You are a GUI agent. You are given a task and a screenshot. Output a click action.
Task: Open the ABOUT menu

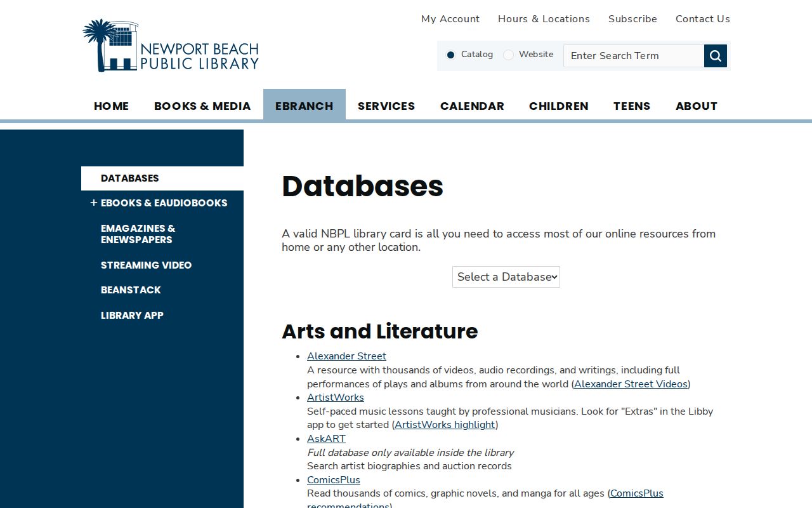[697, 106]
